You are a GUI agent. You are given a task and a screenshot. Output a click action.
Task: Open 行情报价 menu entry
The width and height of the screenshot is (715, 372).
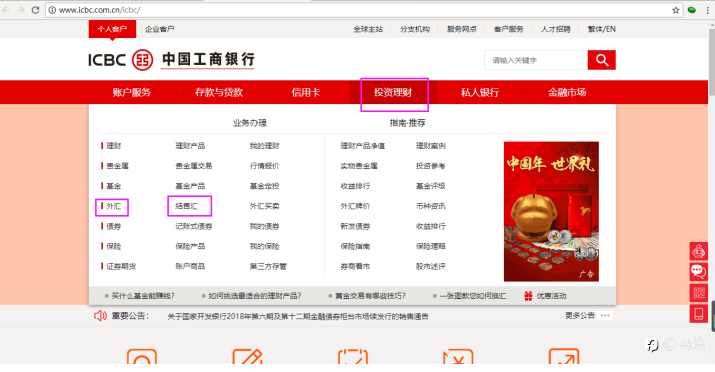(264, 166)
